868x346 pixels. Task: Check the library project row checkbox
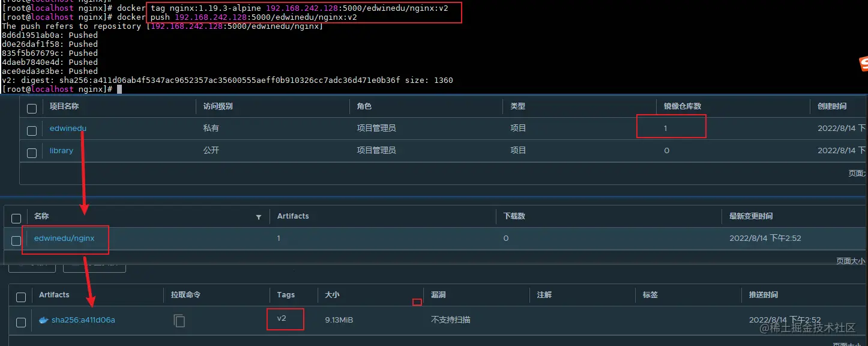pyautogui.click(x=32, y=153)
